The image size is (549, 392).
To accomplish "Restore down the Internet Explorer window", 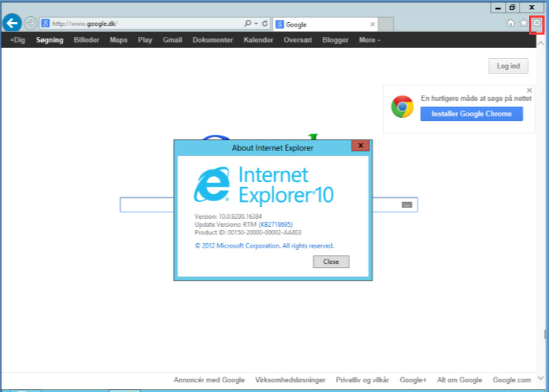I will click(512, 7).
